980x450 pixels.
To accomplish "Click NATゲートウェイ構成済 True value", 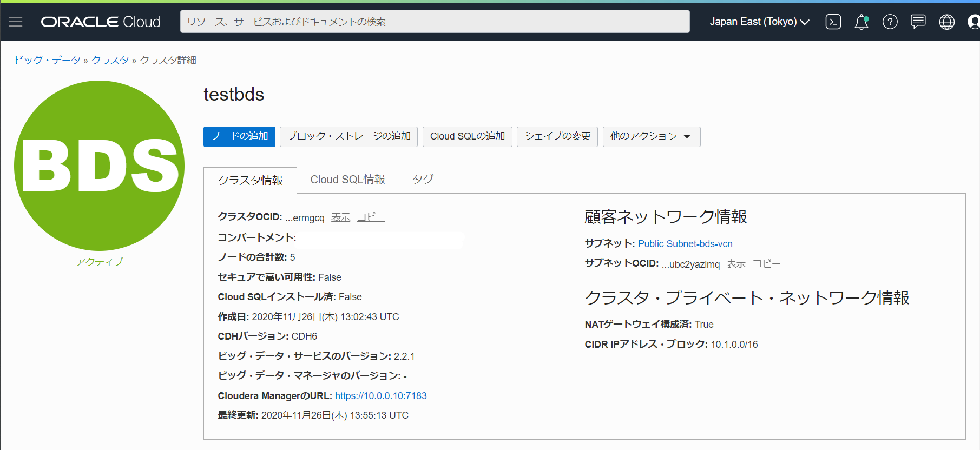I will (704, 325).
